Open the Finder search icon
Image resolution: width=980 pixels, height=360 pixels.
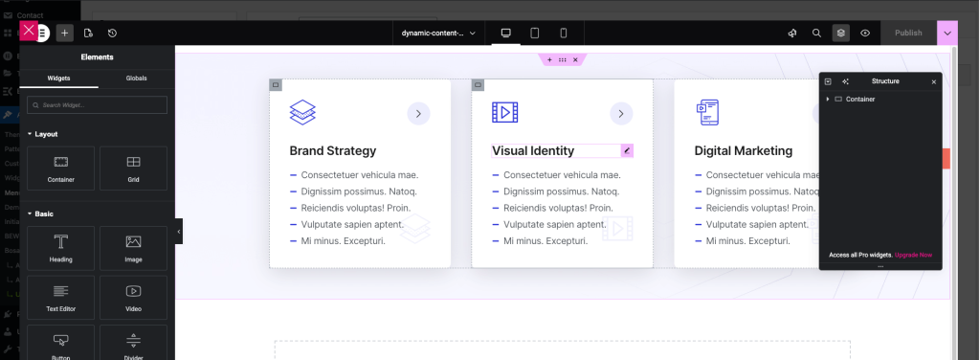click(x=816, y=34)
